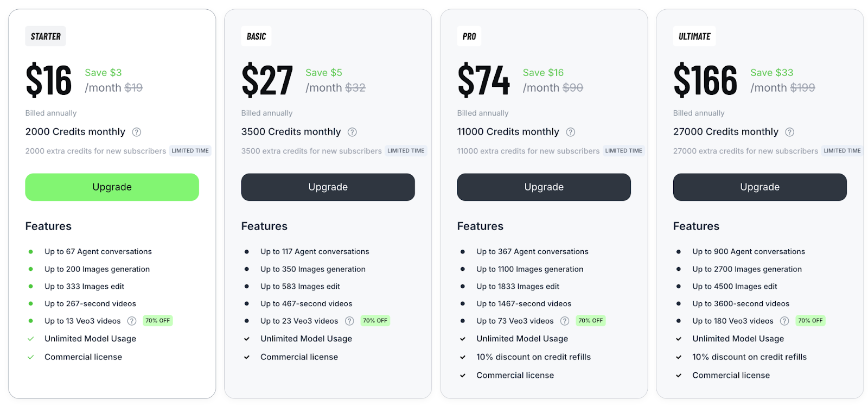
Task: Click help icon beside 3500 Credits monthly
Action: [x=352, y=132]
